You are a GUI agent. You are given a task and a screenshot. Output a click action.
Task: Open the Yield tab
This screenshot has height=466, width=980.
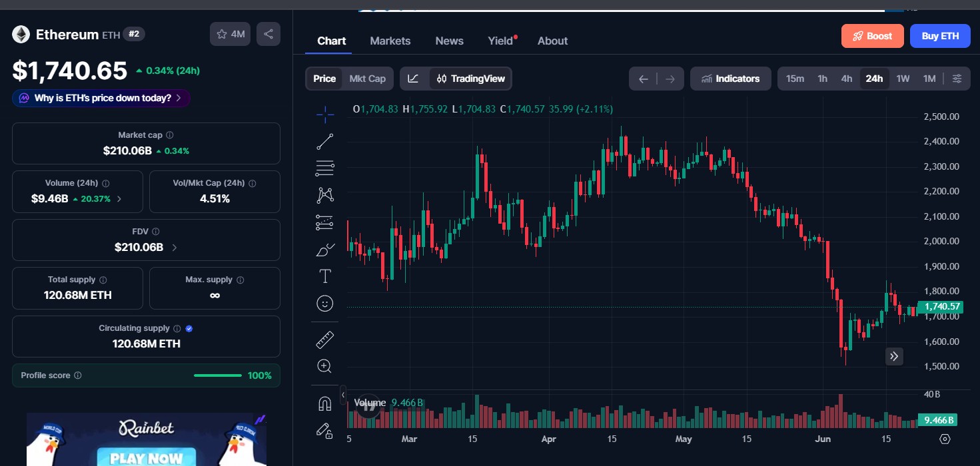point(501,41)
